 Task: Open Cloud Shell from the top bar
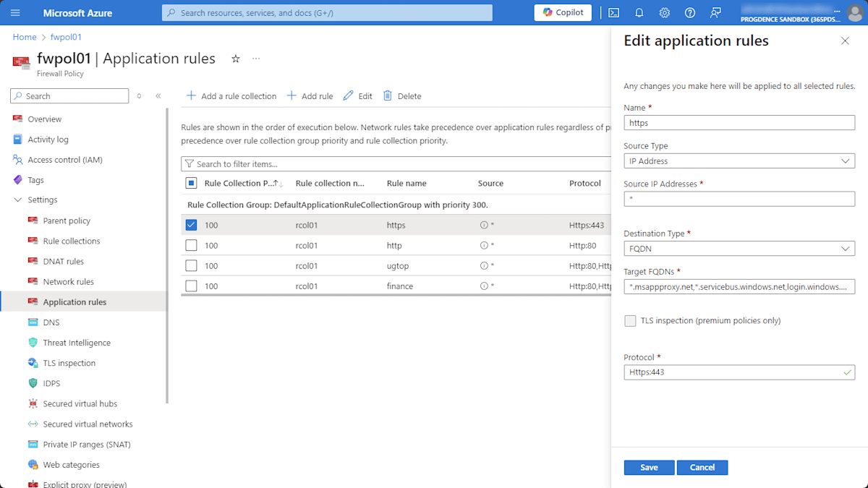613,12
